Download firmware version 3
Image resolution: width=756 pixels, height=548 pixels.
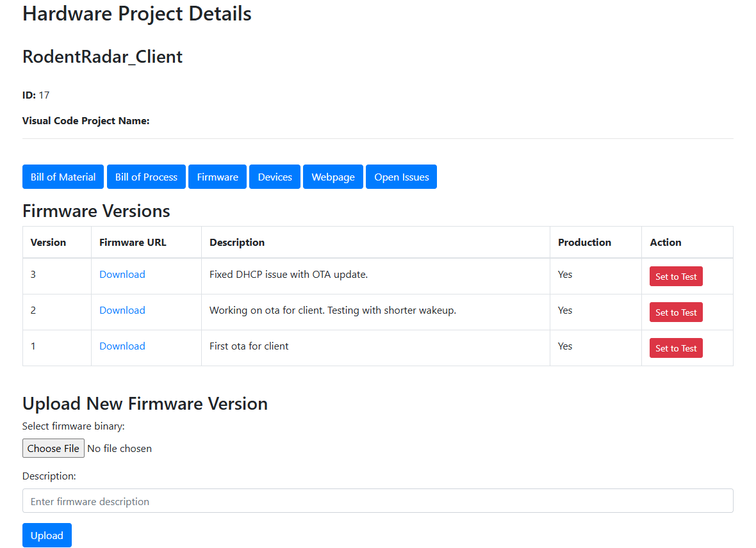122,274
